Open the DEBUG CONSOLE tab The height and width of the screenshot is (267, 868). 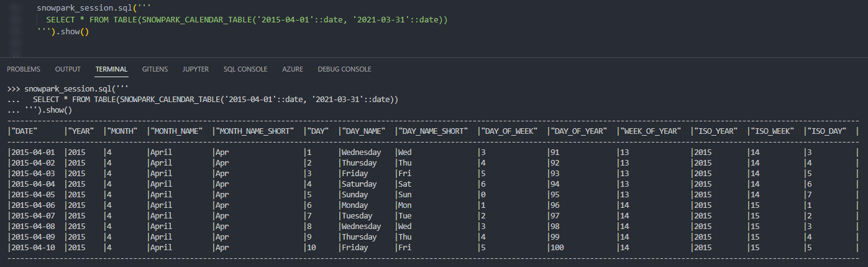click(x=344, y=69)
